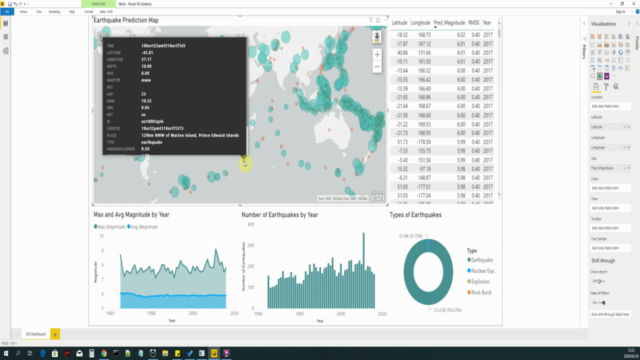Click the map visual filter icon
Viewport: 640px width, 360px height.
(371, 20)
